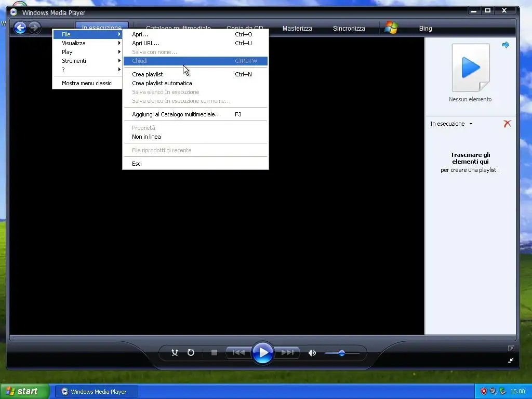Click the highlighted Chiudi menu item
The image size is (532, 399).
[x=195, y=61]
